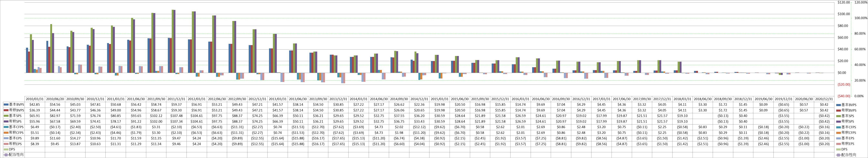Click the $107.48 cell
The width and height of the screenshot is (868, 158).
[x=176, y=116]
